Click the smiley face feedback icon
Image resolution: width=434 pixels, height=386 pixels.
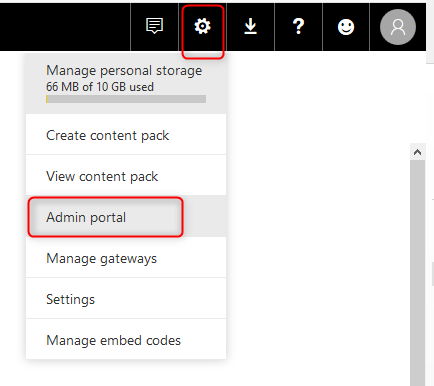coord(346,27)
